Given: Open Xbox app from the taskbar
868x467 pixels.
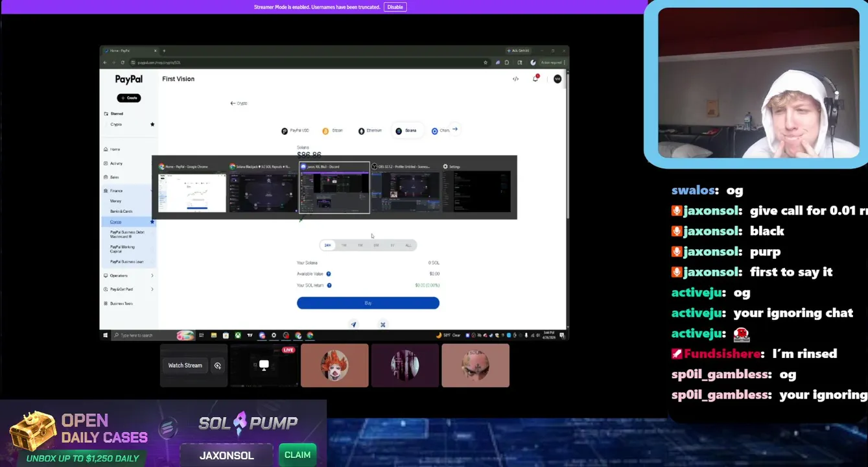Looking at the screenshot, I should [238, 335].
